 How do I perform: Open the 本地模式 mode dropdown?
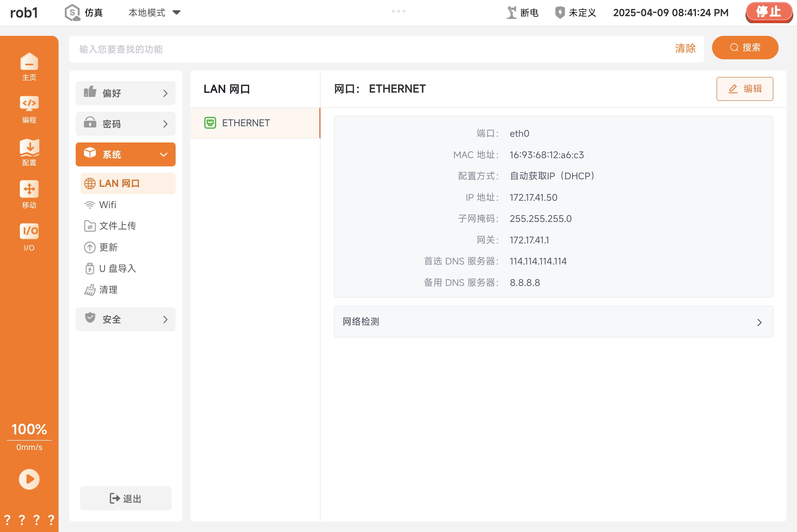click(154, 12)
